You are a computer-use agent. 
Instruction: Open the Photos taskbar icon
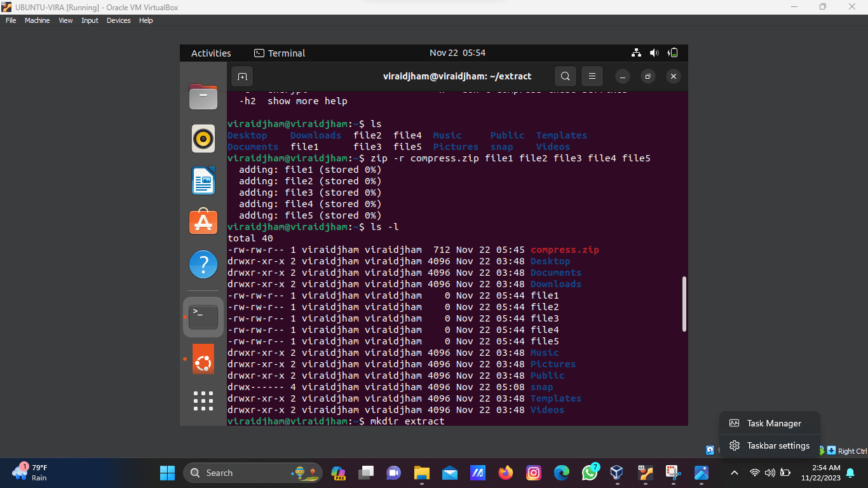tap(702, 473)
